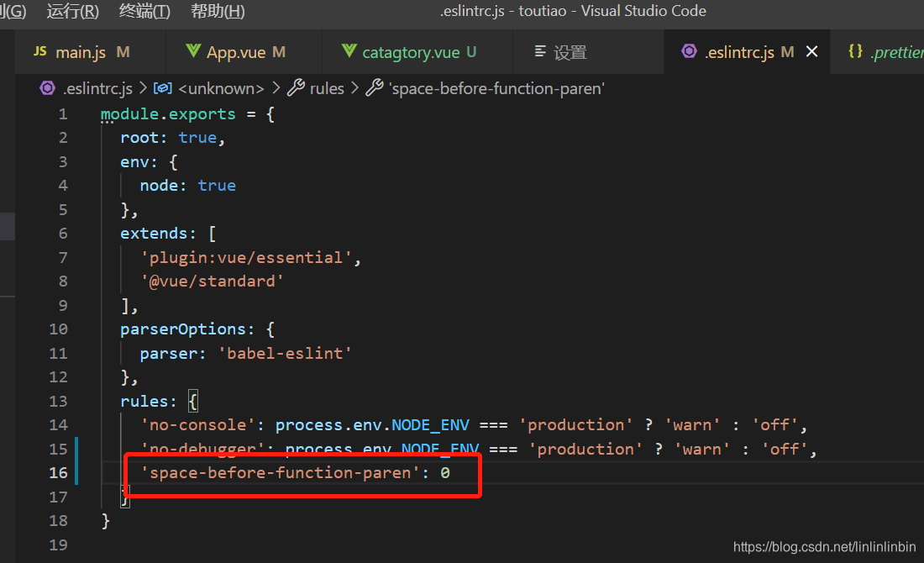Open the 帮助(H) menu
This screenshot has height=563, width=924.
[218, 11]
